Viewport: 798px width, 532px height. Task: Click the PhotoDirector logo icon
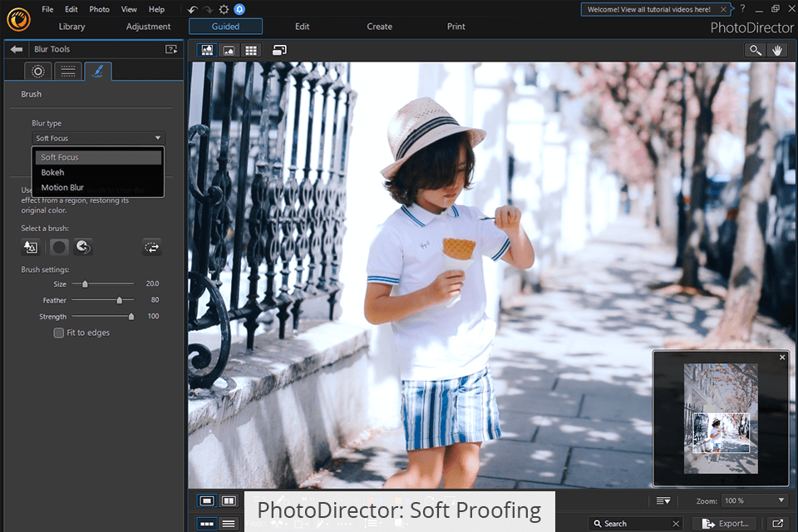(19, 20)
